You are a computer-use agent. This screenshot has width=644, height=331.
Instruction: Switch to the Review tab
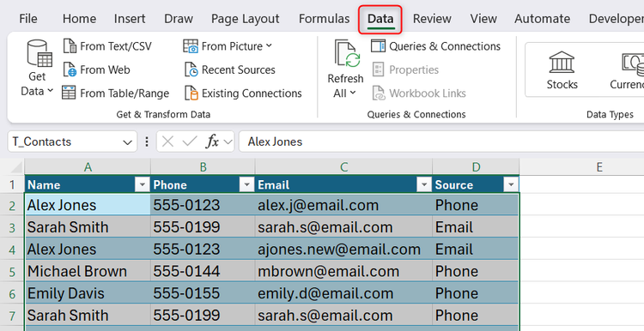point(432,19)
